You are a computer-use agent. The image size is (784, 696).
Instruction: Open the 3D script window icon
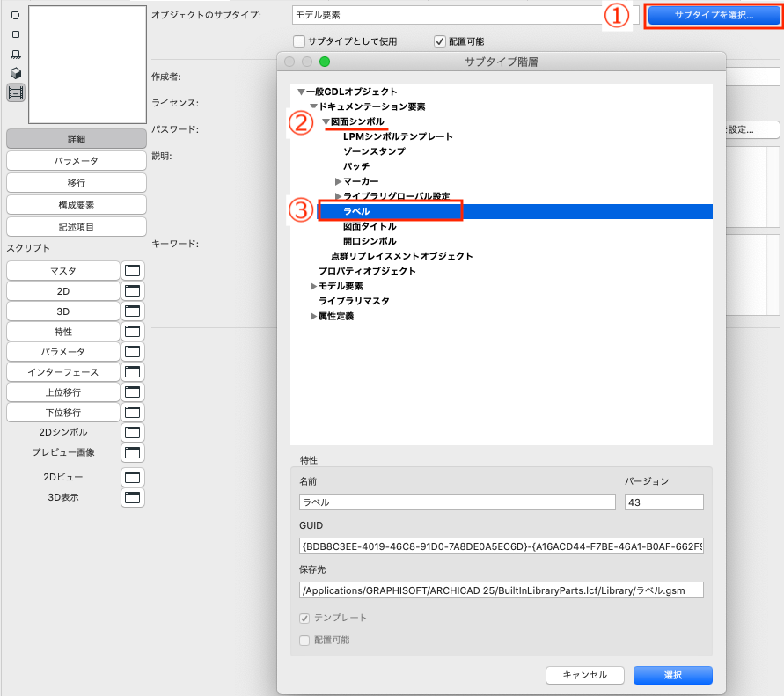[133, 311]
